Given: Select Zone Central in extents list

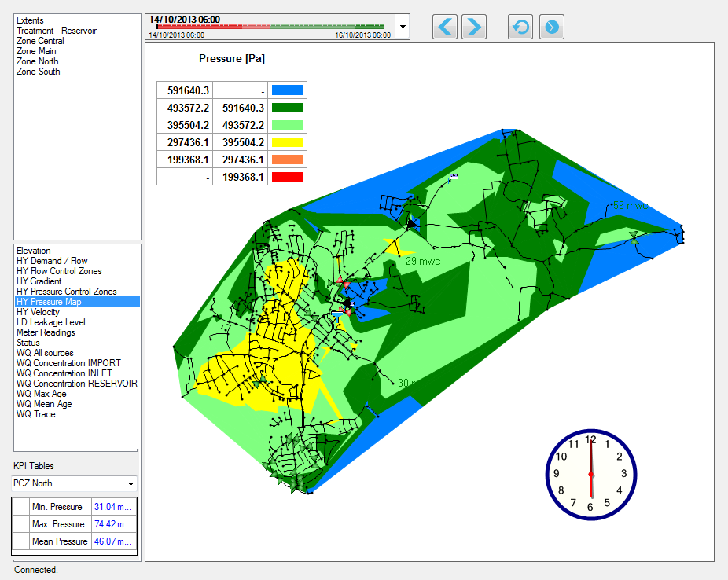Looking at the screenshot, I should tap(40, 41).
